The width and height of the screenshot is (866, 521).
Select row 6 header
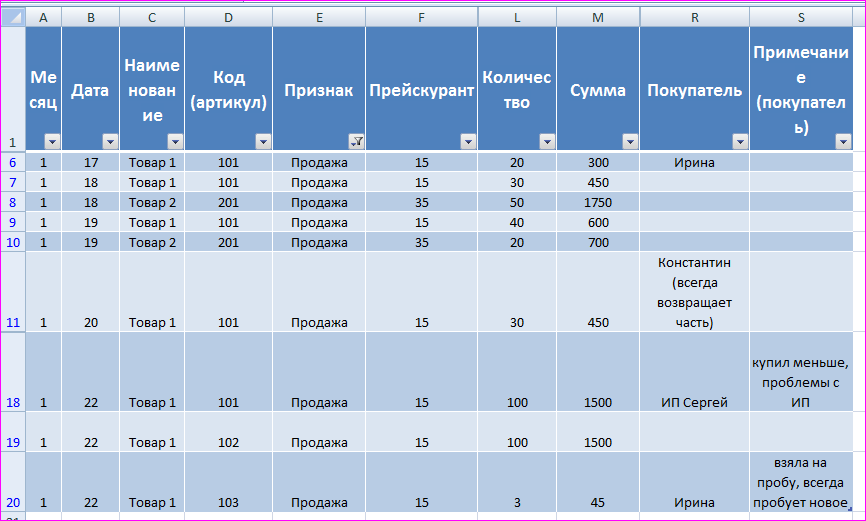click(13, 162)
